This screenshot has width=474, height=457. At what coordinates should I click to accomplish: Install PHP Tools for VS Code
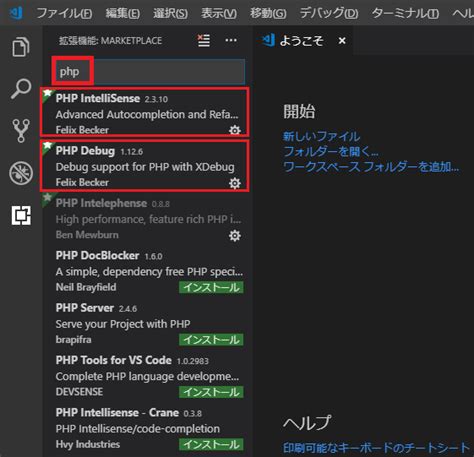click(211, 392)
